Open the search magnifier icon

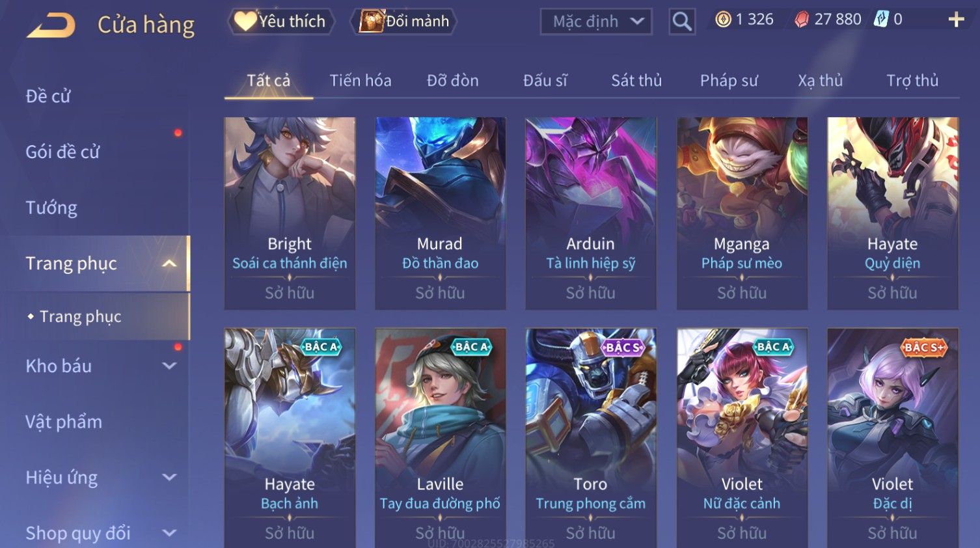tap(682, 21)
